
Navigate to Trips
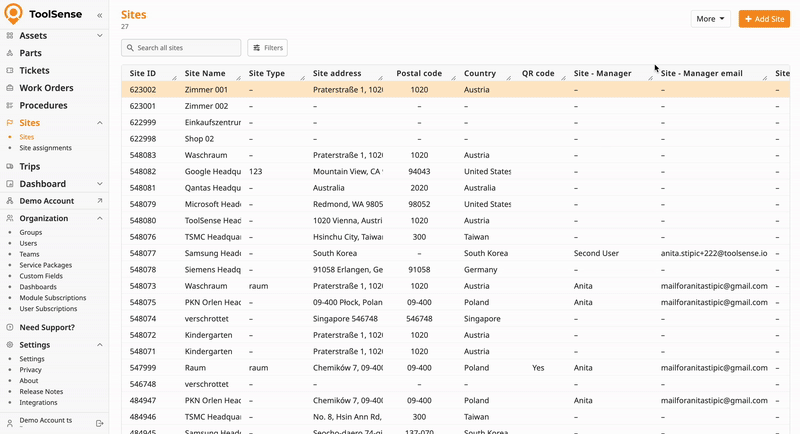30,166
